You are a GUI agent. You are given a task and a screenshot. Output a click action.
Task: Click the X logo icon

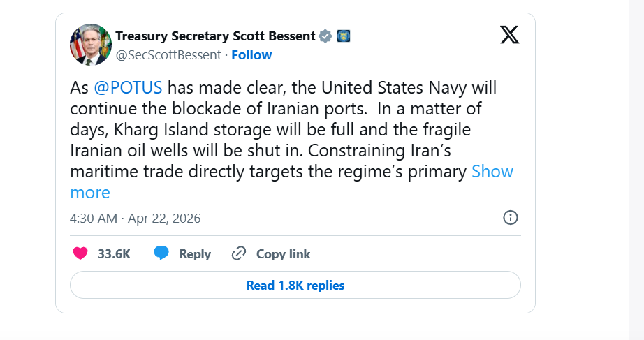coord(510,35)
